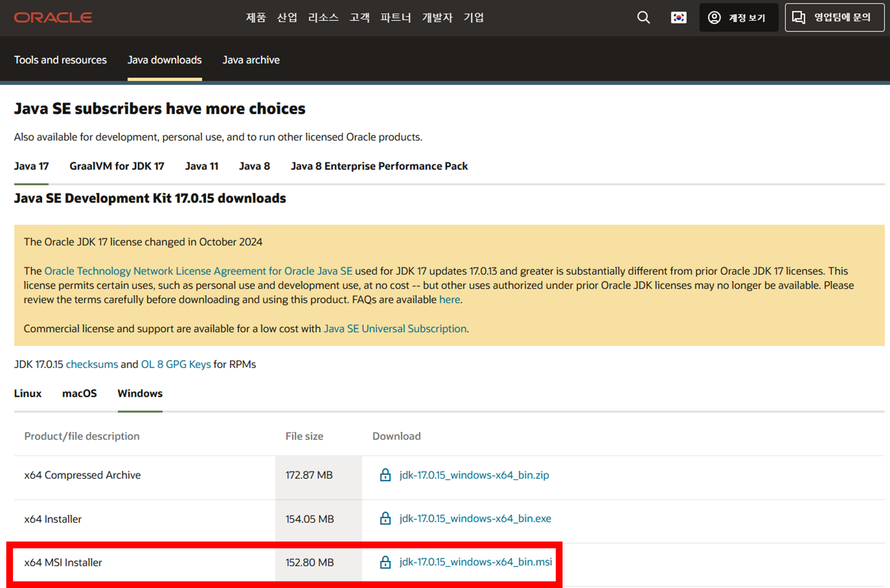Go to Tools and resources tab

pos(60,60)
